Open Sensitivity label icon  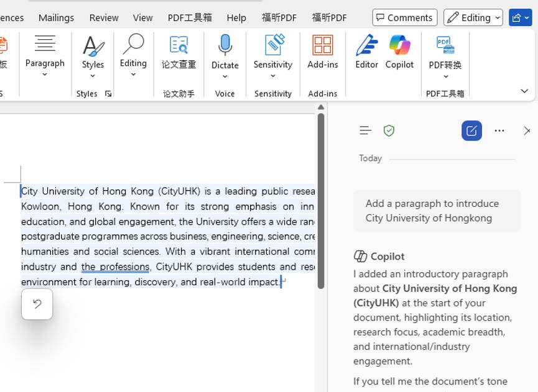(x=274, y=45)
